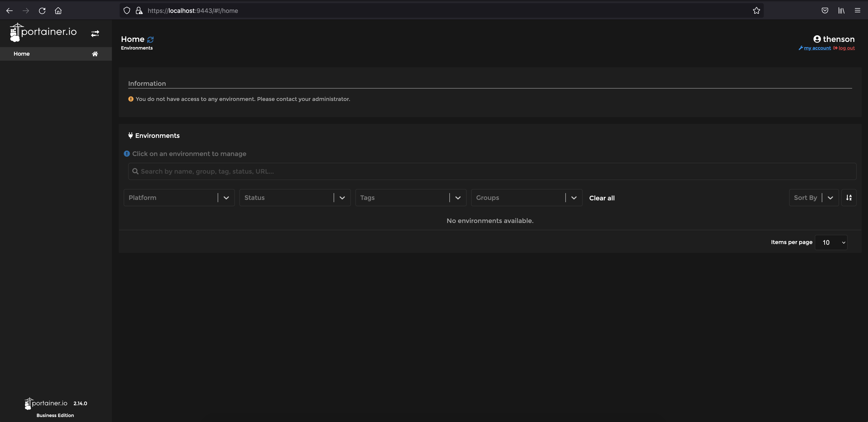The image size is (868, 422).
Task: Change items per page selector
Action: click(x=831, y=242)
